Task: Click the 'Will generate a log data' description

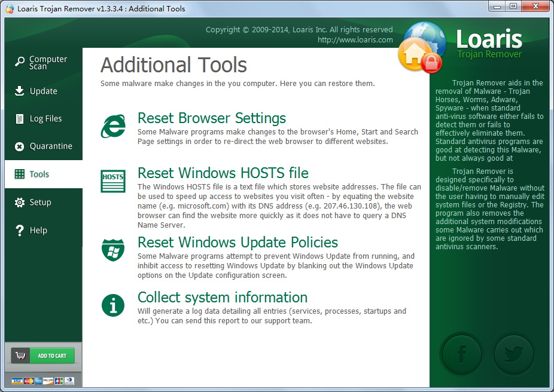Action: (272, 316)
